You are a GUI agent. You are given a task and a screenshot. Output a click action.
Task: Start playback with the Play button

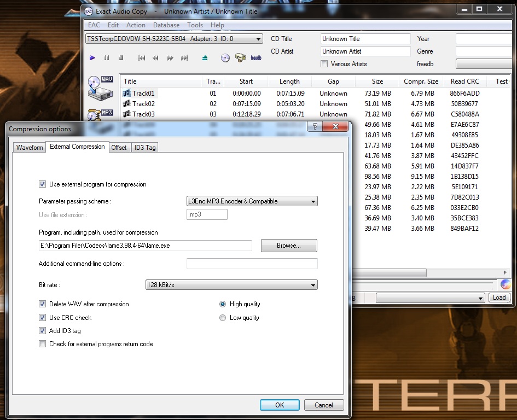(x=92, y=58)
